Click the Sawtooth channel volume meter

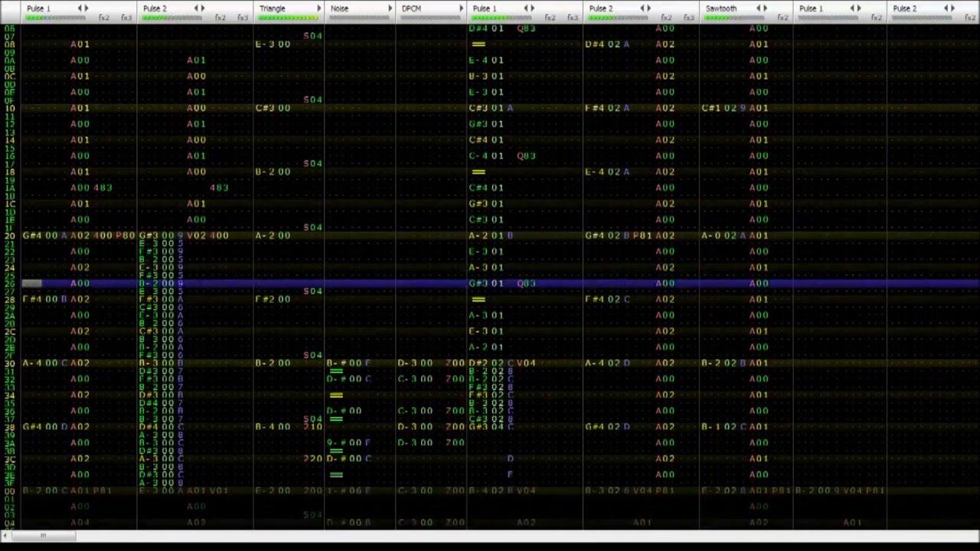point(734,18)
